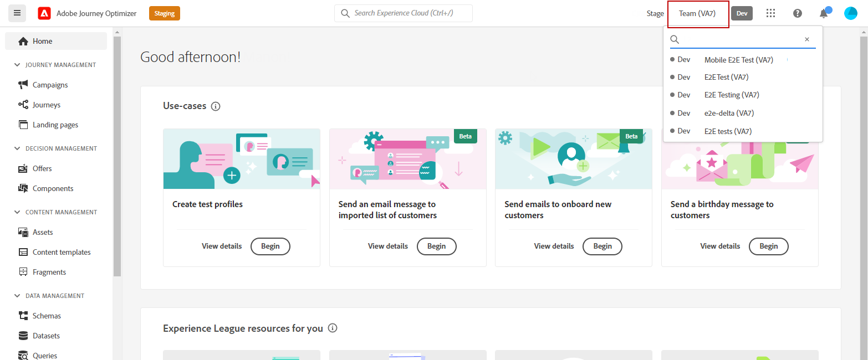This screenshot has width=868, height=360.
Task: Click the sandbox search input field
Action: (742, 39)
